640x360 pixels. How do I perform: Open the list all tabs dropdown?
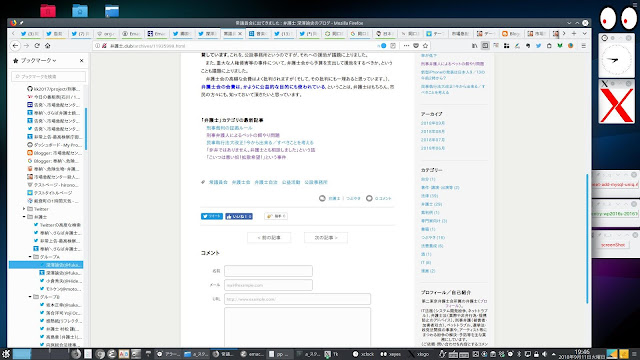tap(584, 33)
